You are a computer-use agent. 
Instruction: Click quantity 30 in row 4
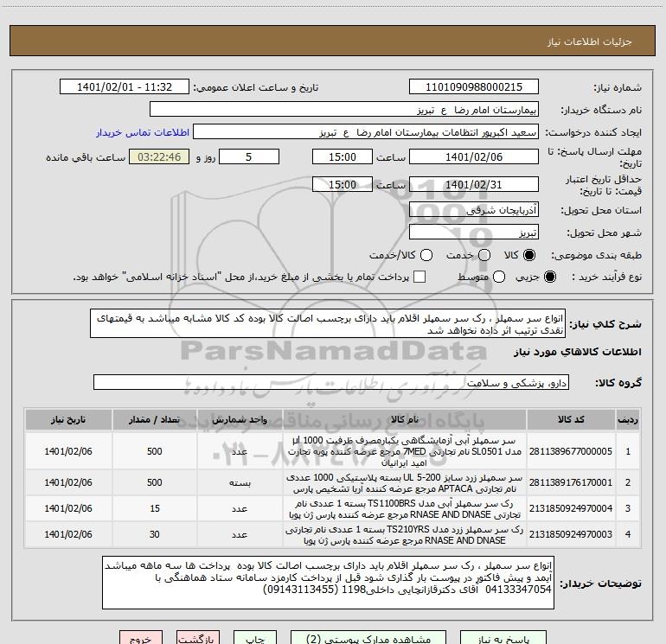click(155, 534)
